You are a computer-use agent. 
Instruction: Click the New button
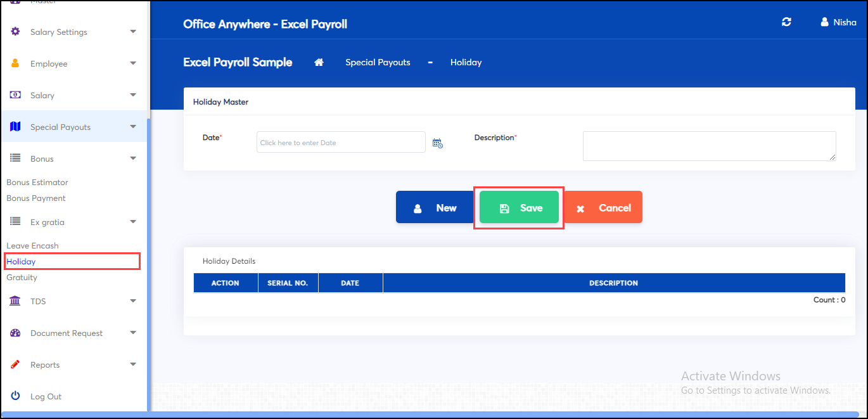pyautogui.click(x=435, y=207)
